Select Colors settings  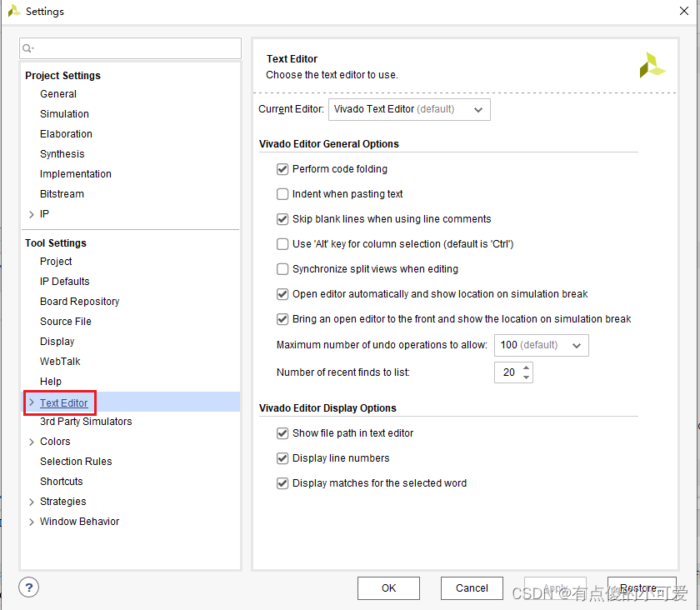tap(55, 442)
